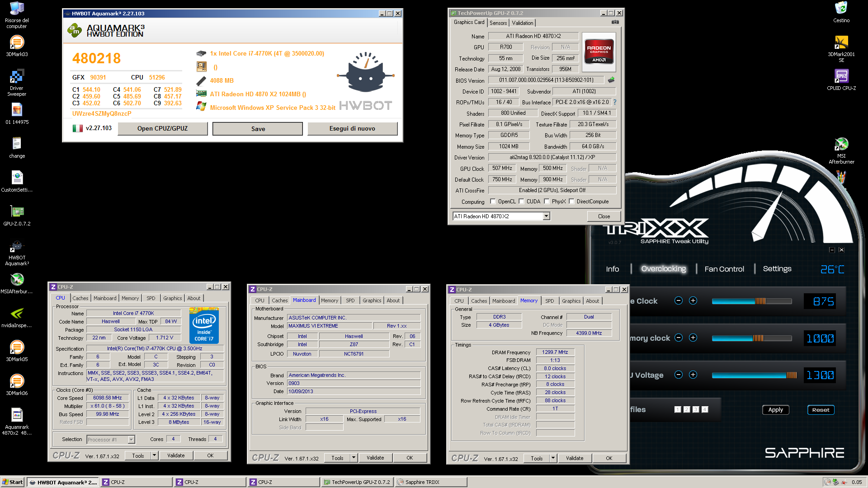The image size is (868, 488).
Task: Click Bus Interface question mark help icon
Action: (x=615, y=102)
